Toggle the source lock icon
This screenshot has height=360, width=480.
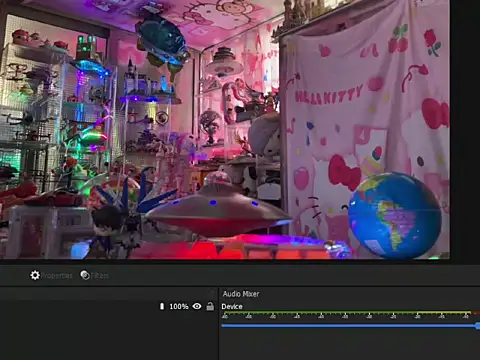pyautogui.click(x=210, y=306)
